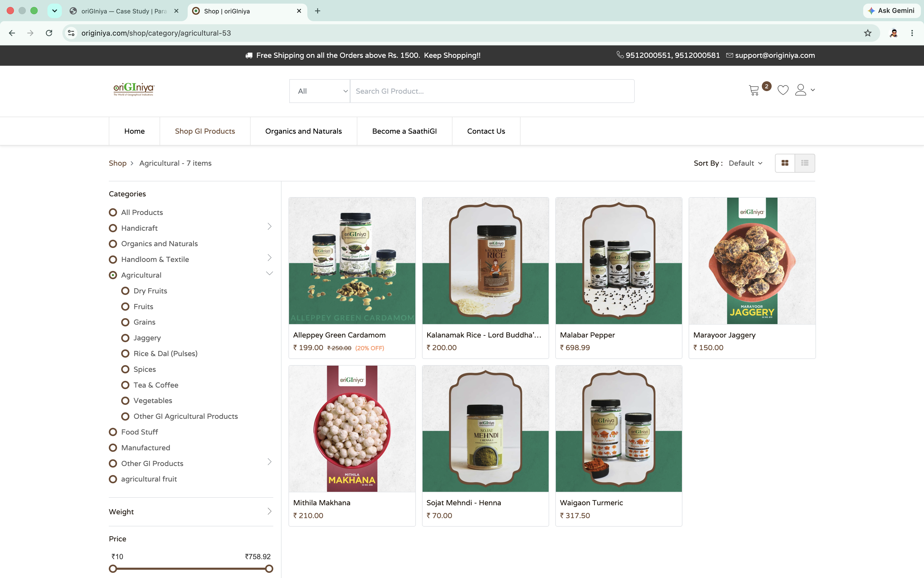Viewport: 924px width, 578px height.
Task: Click the price range slider track
Action: (191, 569)
